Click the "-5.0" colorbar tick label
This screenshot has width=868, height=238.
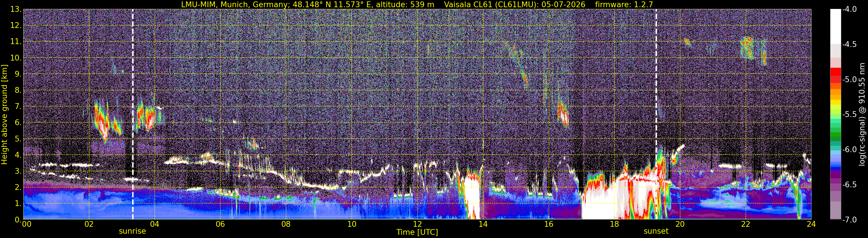(x=850, y=80)
